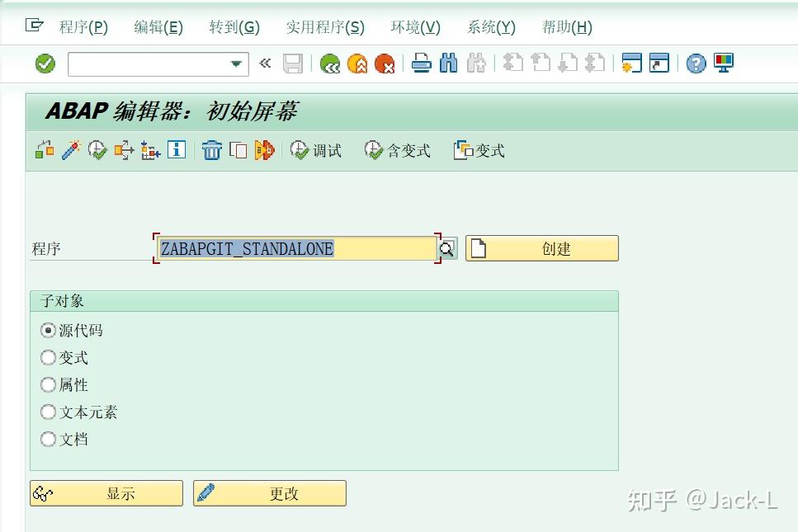Select the 变式 radio button under 子对象
Screen dimensions: 798x532
(x=48, y=357)
